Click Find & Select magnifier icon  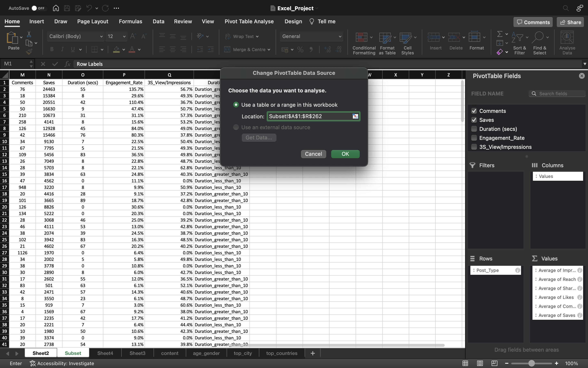click(x=537, y=37)
